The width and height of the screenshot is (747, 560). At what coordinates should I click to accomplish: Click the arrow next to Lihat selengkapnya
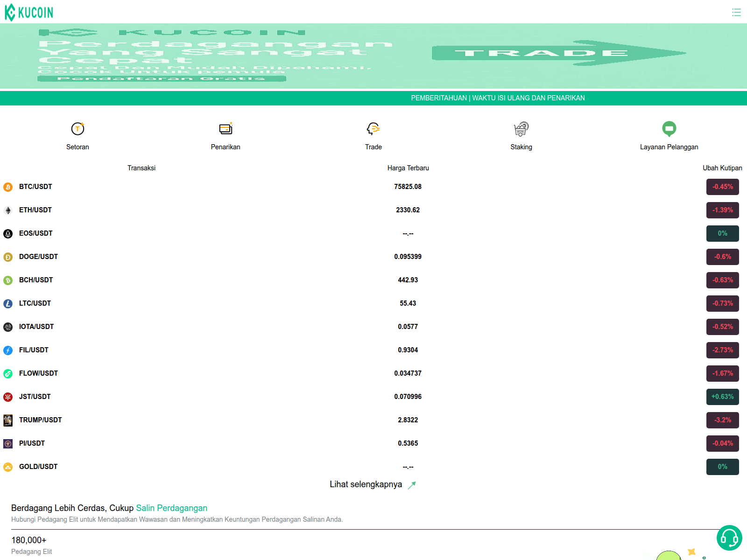(x=412, y=485)
